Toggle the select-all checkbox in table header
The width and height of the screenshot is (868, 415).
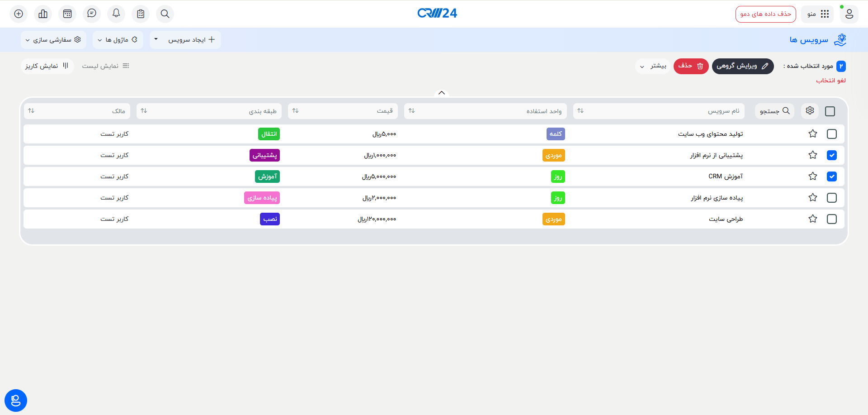click(830, 111)
